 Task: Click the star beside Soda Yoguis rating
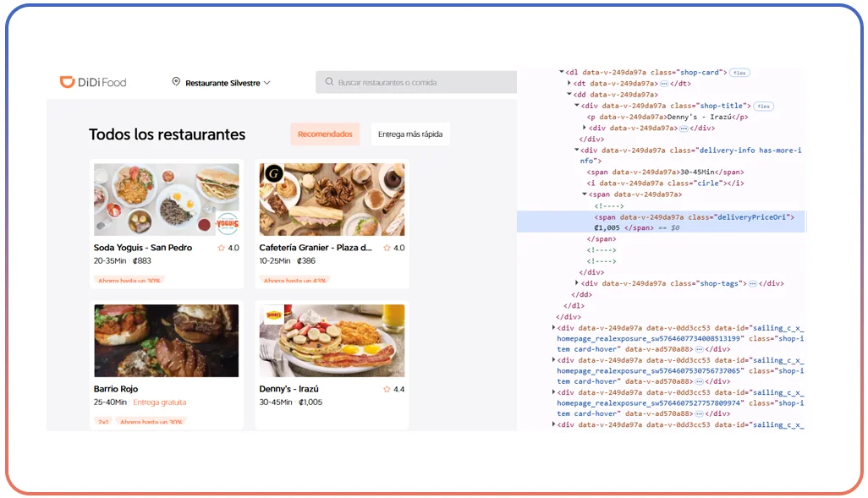coord(220,248)
